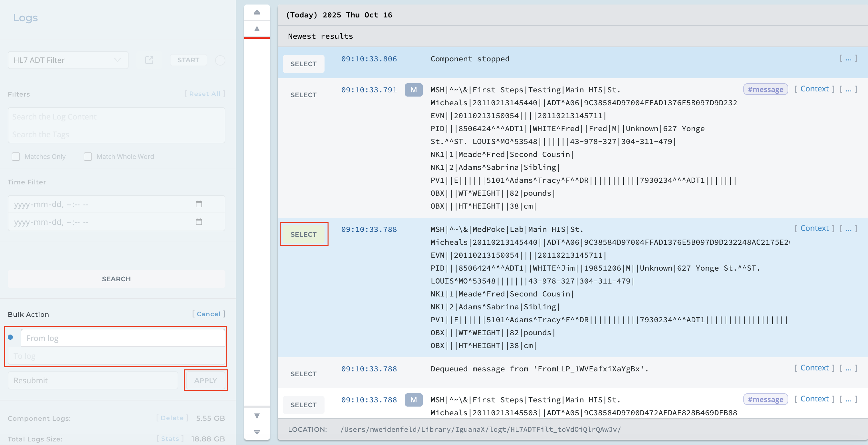Image resolution: width=868 pixels, height=445 pixels.
Task: Open Context for MedPoke Lab message
Action: click(814, 228)
